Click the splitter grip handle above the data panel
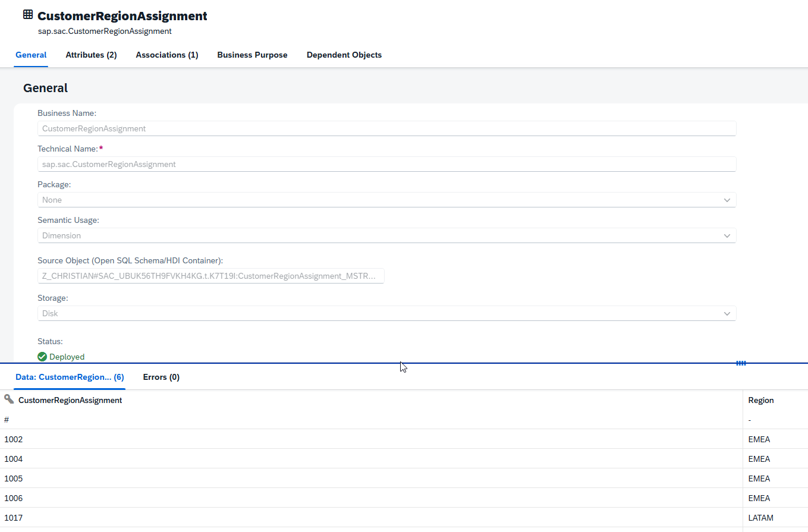The image size is (808, 532). click(x=741, y=363)
